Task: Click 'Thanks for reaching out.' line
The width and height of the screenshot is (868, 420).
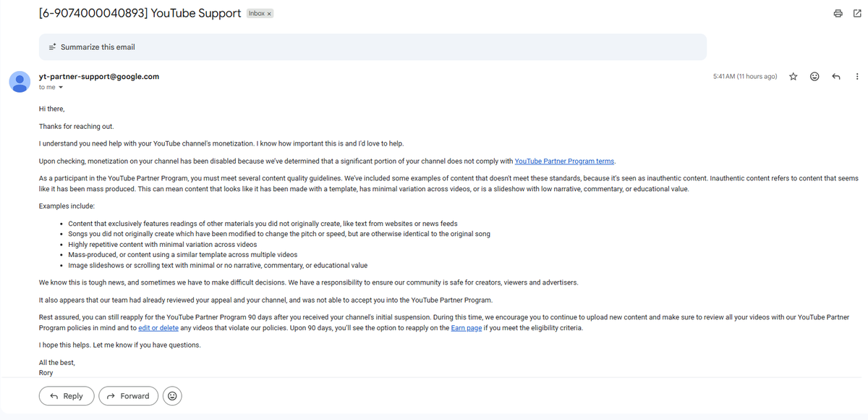Action: (77, 126)
